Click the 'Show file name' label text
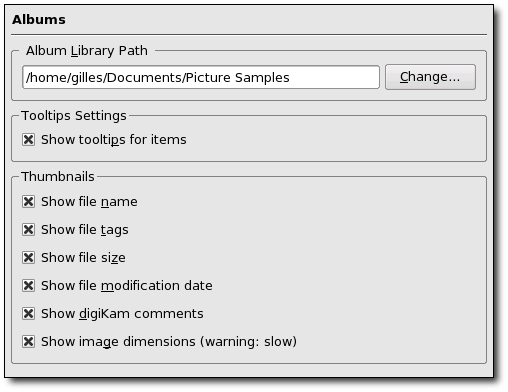The width and height of the screenshot is (508, 392). point(89,202)
